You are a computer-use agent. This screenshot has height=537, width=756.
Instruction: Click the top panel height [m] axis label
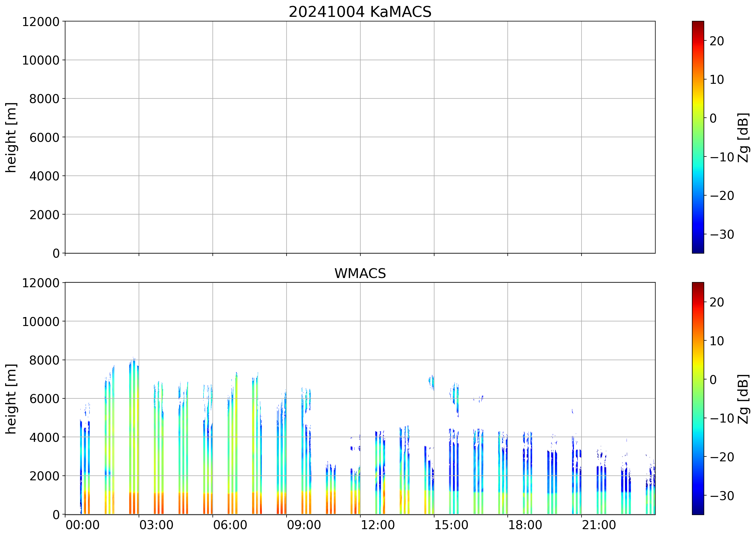click(11, 137)
